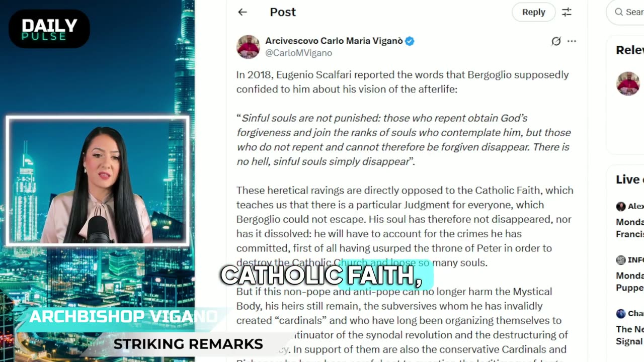Screen dimensions: 644x362
Task: Click the Arcivescovo Carlo Maria Viganò name
Action: click(334, 41)
